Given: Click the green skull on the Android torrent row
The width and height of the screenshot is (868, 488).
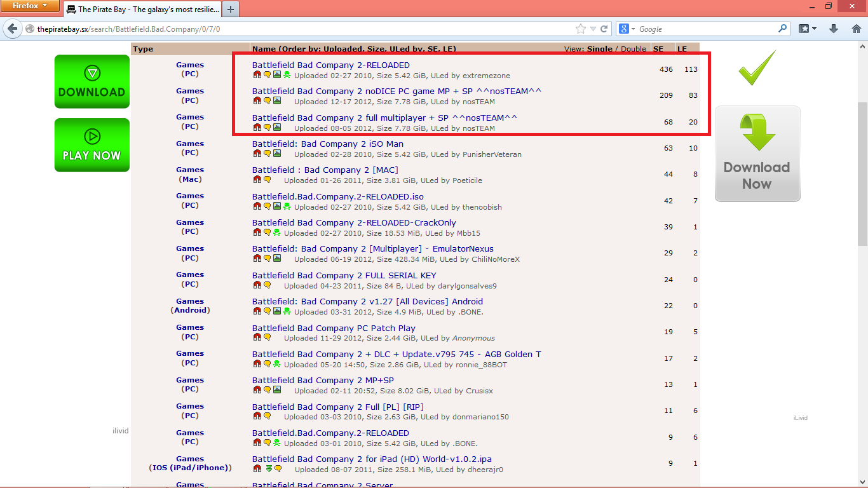Looking at the screenshot, I should (x=287, y=311).
